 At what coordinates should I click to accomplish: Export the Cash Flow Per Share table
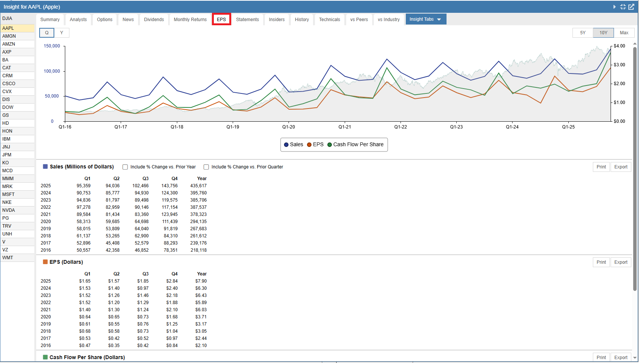(621, 358)
